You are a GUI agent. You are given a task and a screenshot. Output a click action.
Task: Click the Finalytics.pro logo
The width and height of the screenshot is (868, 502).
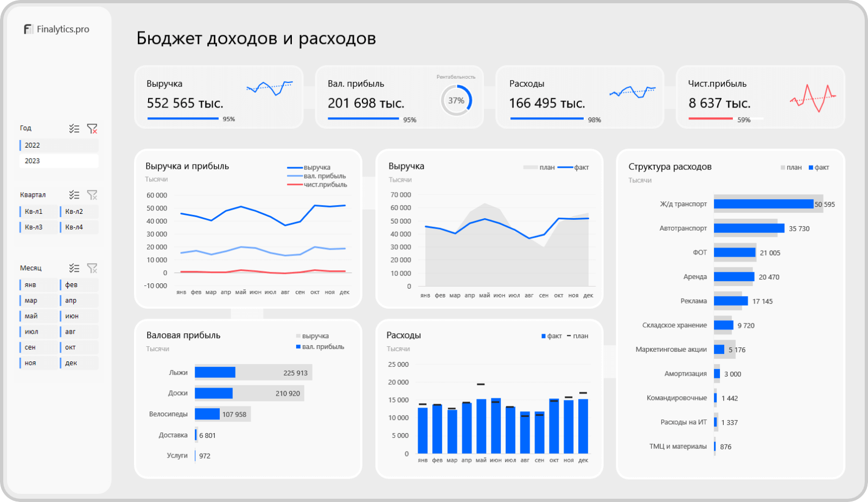pos(56,29)
